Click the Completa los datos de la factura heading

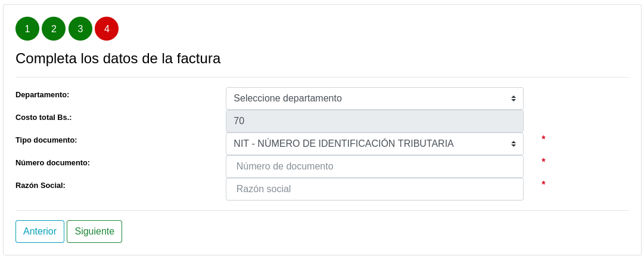click(x=118, y=58)
